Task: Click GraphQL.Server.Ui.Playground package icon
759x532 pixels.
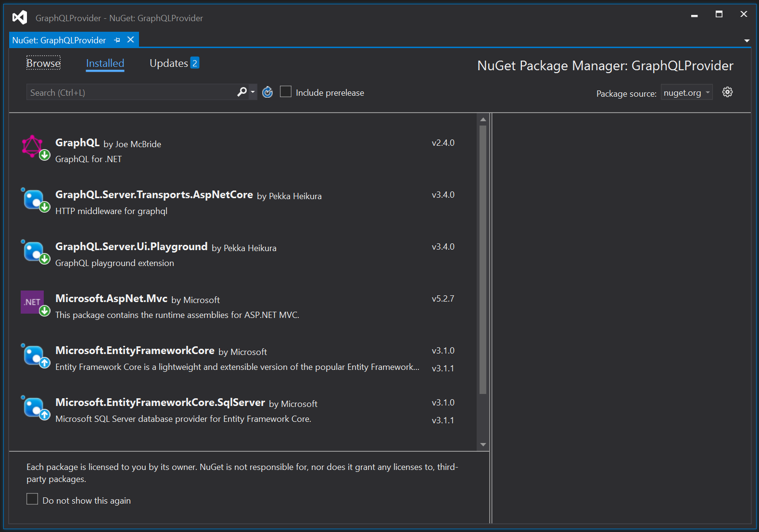Action: [x=35, y=251]
